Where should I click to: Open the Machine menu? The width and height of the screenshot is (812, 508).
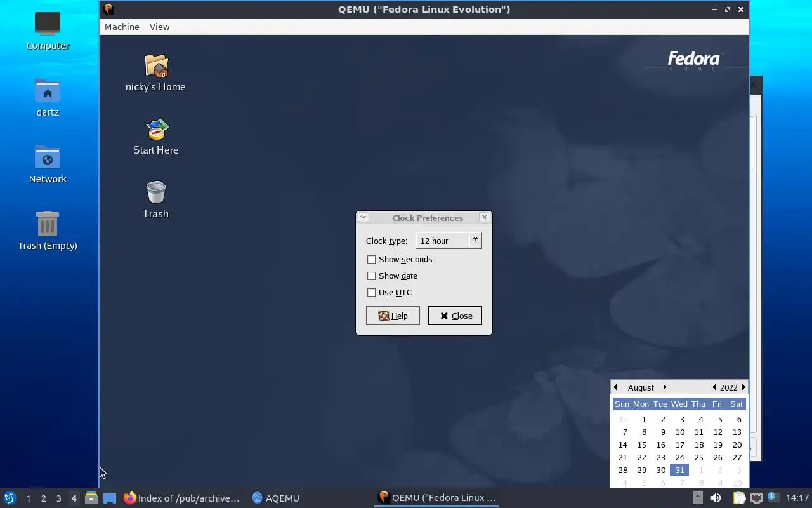pyautogui.click(x=122, y=27)
